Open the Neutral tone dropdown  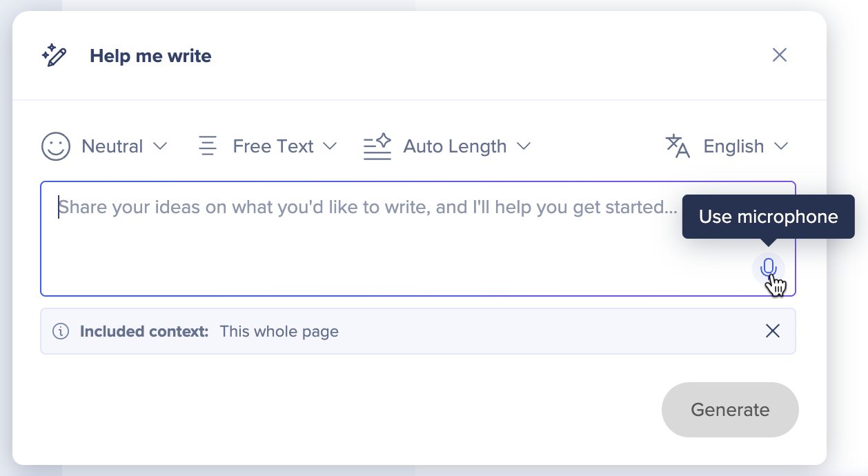105,146
